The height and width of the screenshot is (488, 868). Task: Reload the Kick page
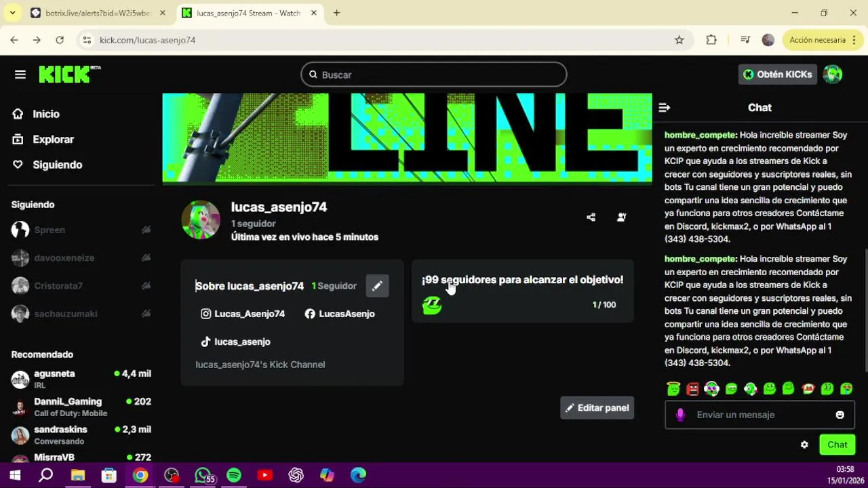click(60, 40)
